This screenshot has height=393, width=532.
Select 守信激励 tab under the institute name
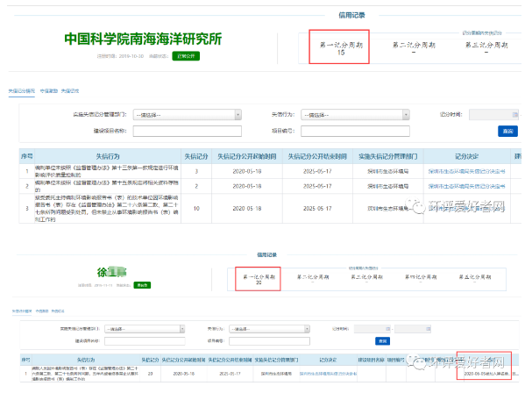point(49,91)
